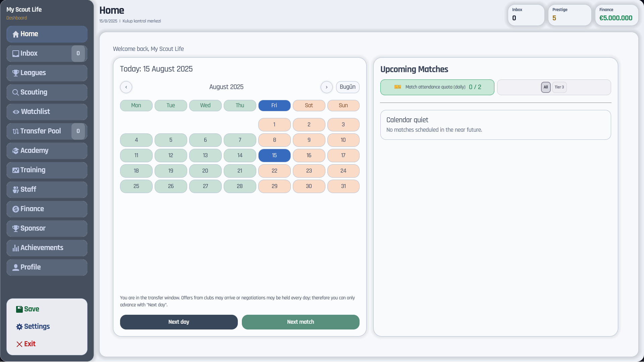Open Settings via the gear icon
This screenshot has height=362, width=644.
click(x=19, y=327)
